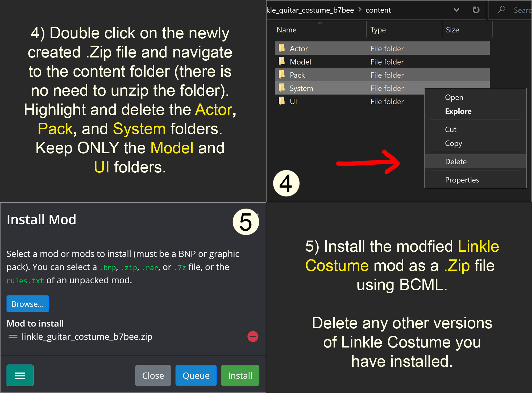Click the blue Queue button

click(x=196, y=375)
